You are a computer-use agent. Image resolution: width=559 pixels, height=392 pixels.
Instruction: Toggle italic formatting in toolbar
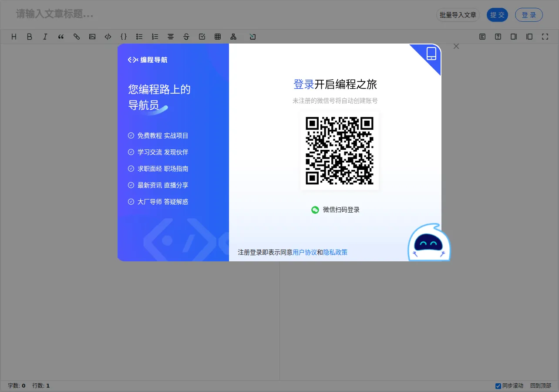tap(45, 37)
